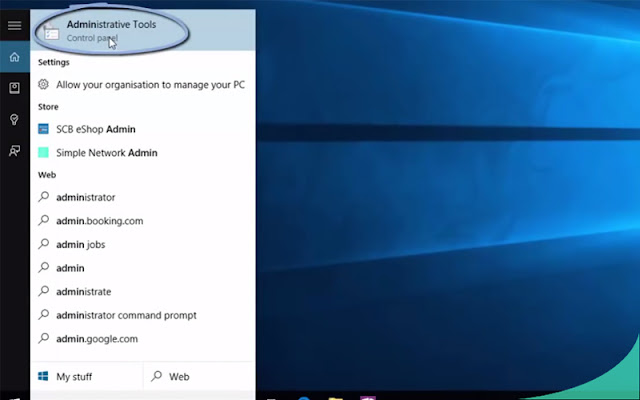Screen dimensions: 640x400
Task: Search web for admin.booking.com
Action: pos(143,221)
